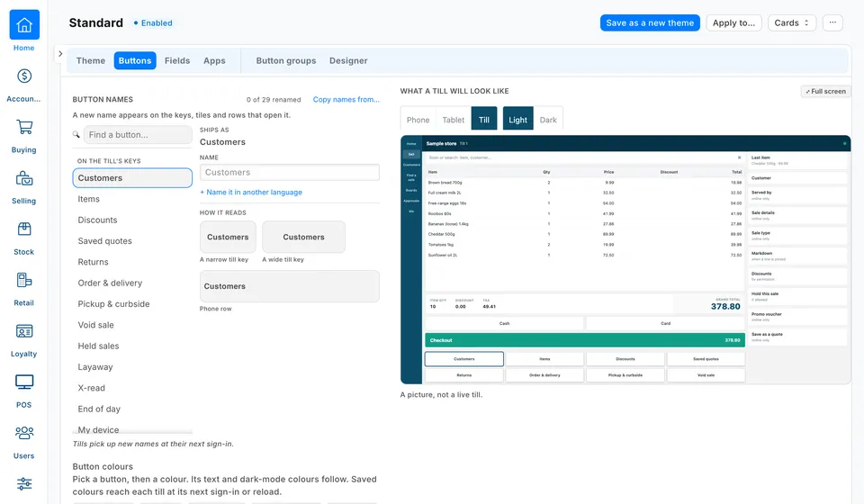Open the Retail register icon

24,281
